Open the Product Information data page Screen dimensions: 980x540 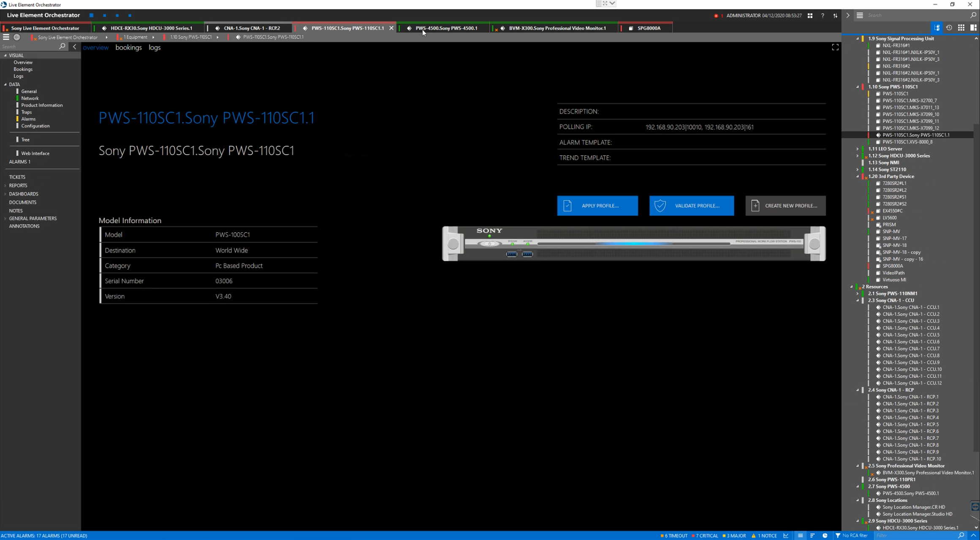(x=42, y=105)
